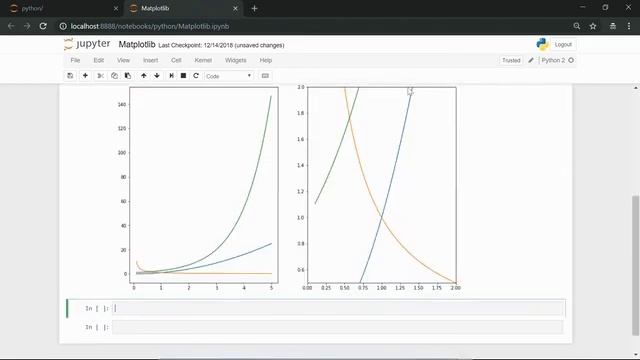Click the Jupyter logo
The width and height of the screenshot is (640, 360).
pyautogui.click(x=87, y=44)
